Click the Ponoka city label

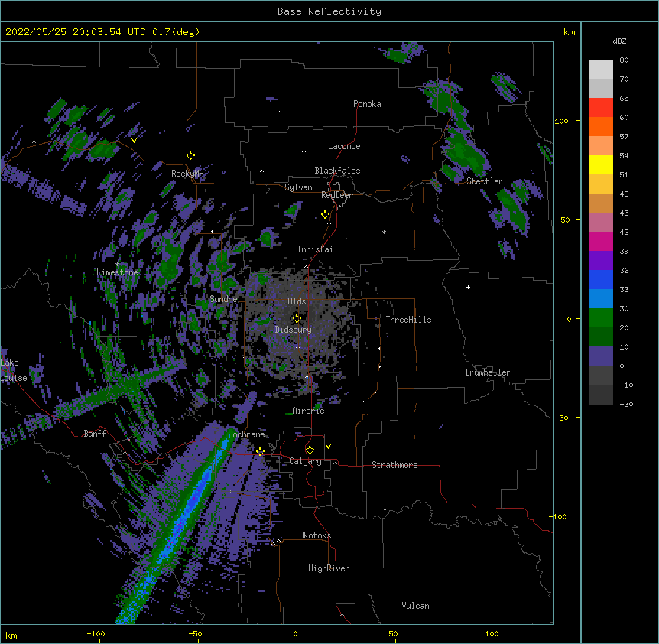(x=367, y=104)
